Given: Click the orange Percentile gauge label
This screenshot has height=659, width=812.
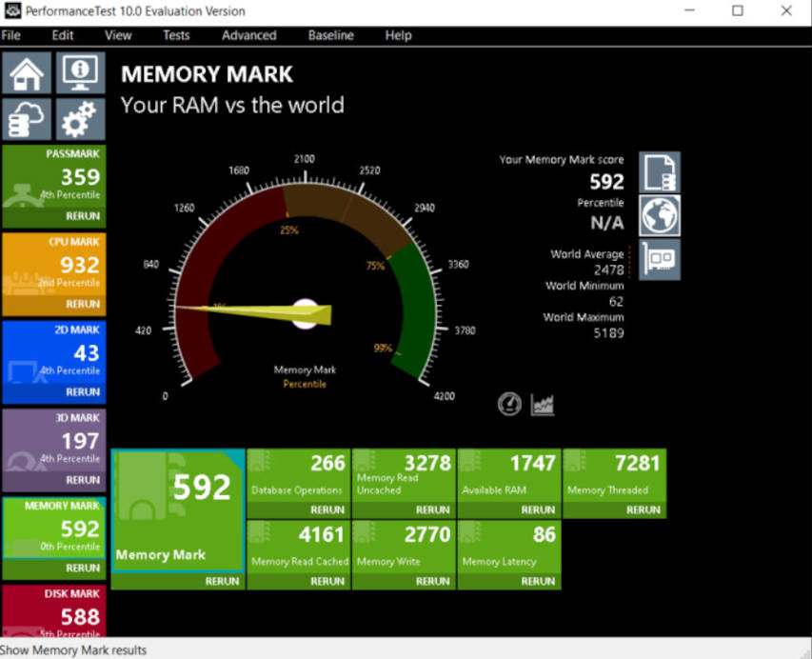Looking at the screenshot, I should [305, 384].
